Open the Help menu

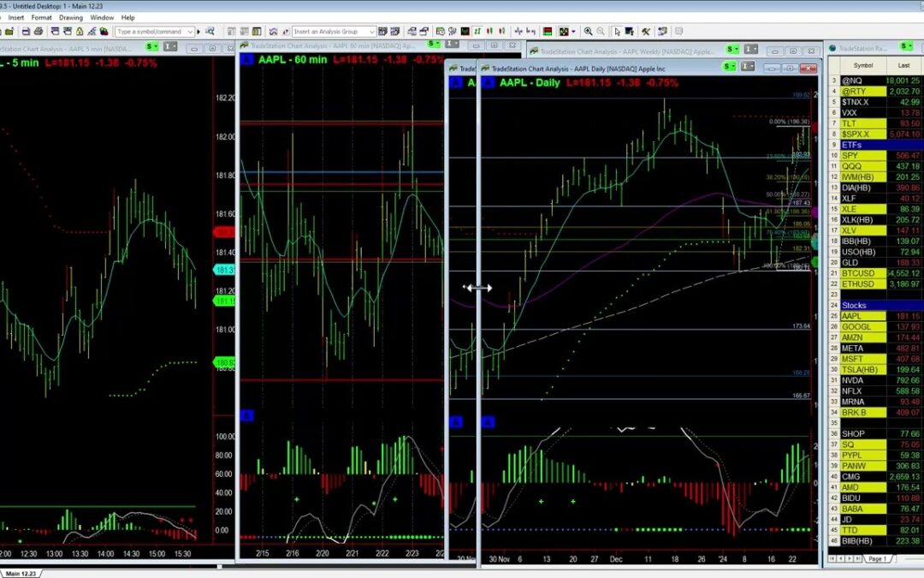pyautogui.click(x=127, y=18)
